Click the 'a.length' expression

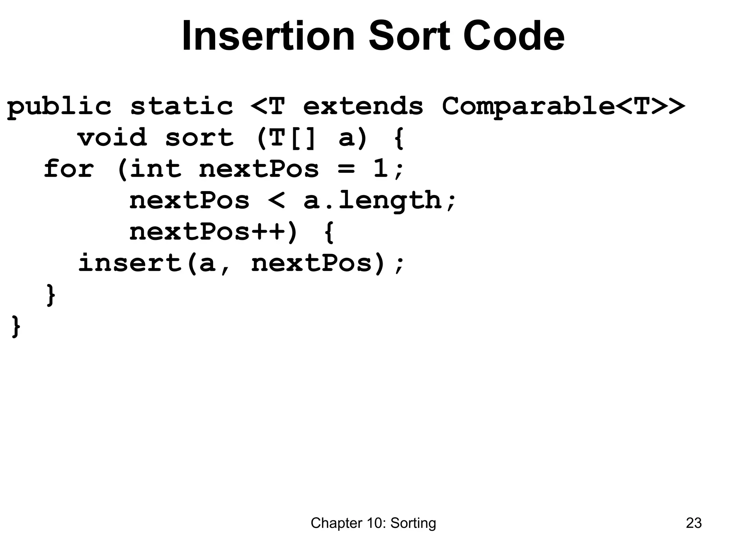tap(372, 201)
